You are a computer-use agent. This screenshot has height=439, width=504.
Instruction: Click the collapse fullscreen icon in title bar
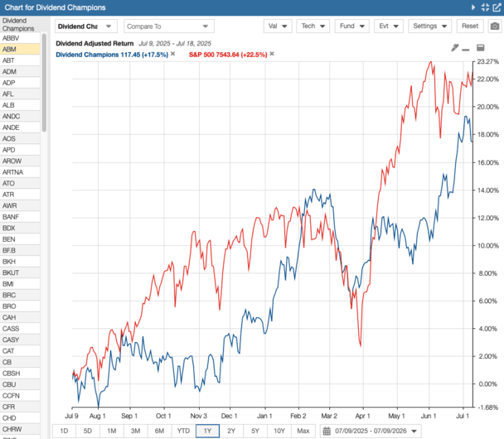tap(485, 7)
